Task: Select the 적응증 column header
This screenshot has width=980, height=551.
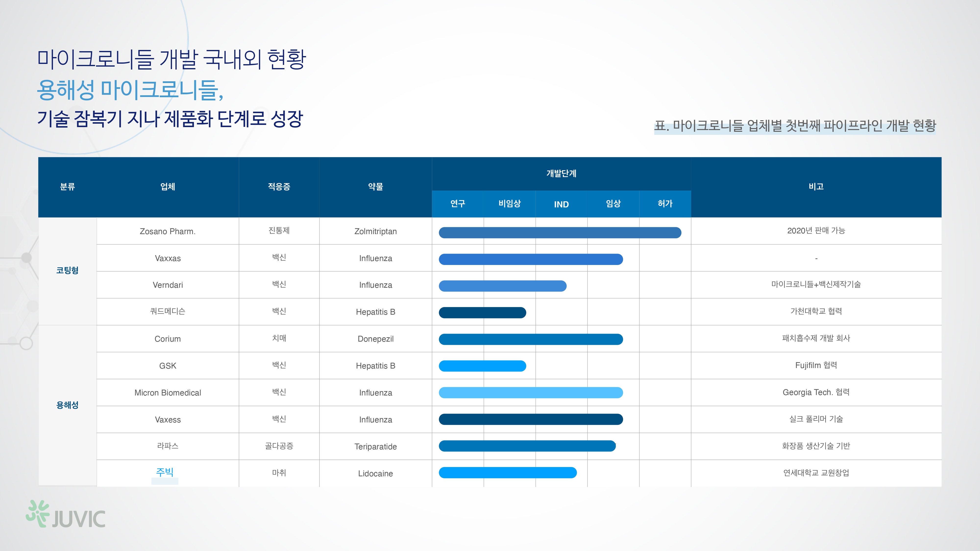Action: pyautogui.click(x=279, y=187)
